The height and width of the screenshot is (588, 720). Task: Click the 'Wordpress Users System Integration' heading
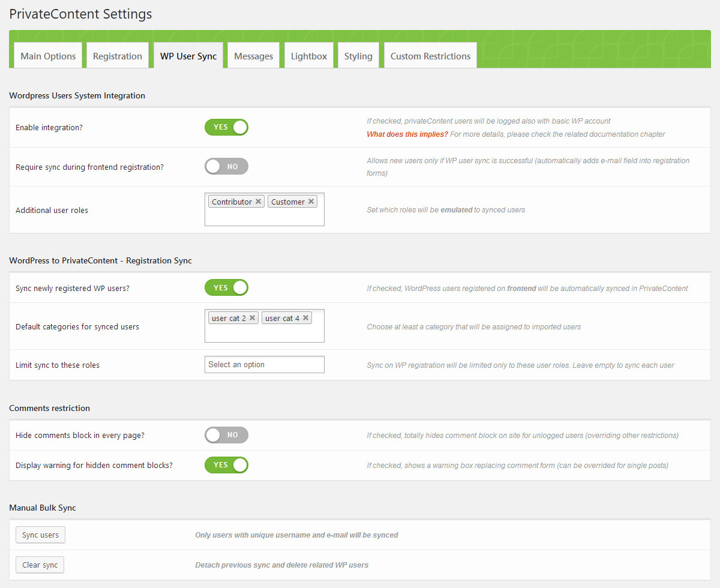(77, 95)
